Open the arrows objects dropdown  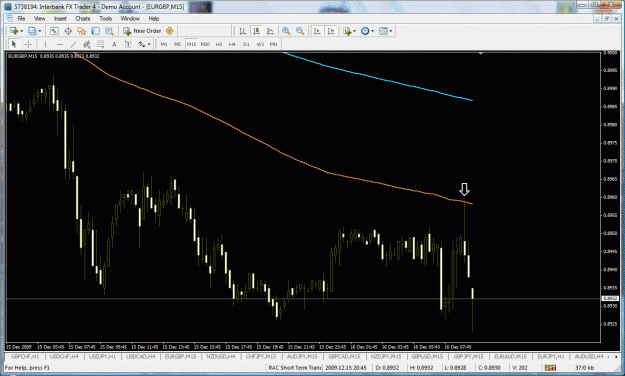[x=144, y=44]
